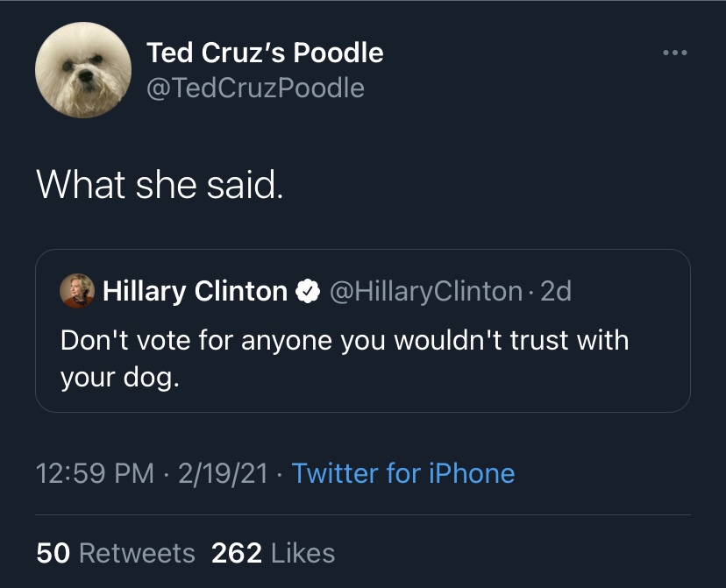
Task: Open the "Twitter for iPhone" source link
Action: pyautogui.click(x=402, y=473)
